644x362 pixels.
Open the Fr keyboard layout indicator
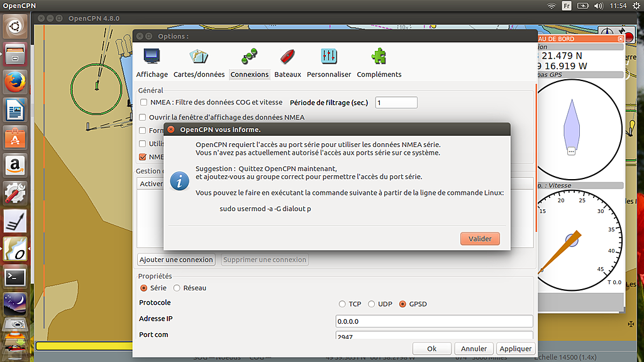567,6
